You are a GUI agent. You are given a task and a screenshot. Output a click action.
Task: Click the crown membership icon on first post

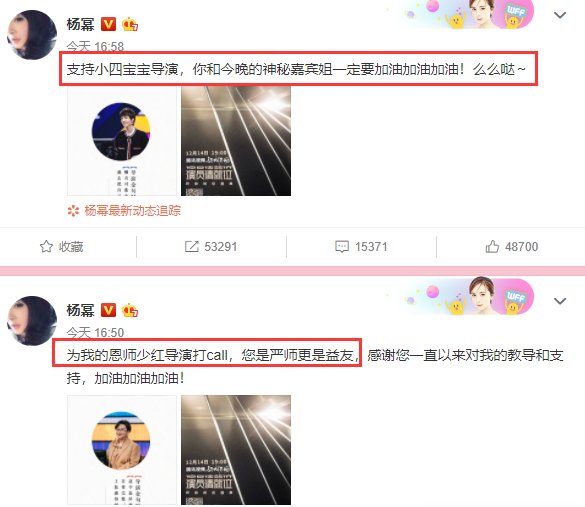[130, 25]
